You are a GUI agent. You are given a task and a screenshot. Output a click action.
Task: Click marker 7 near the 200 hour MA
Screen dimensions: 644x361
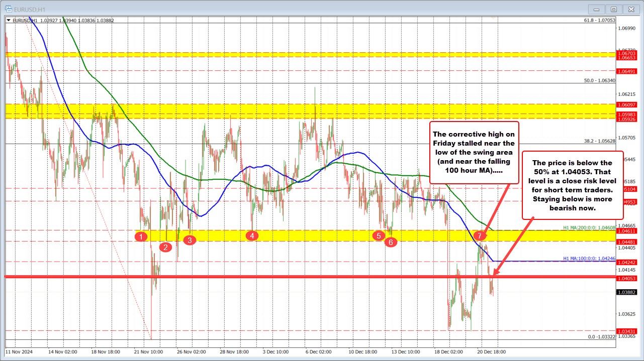[479, 234]
